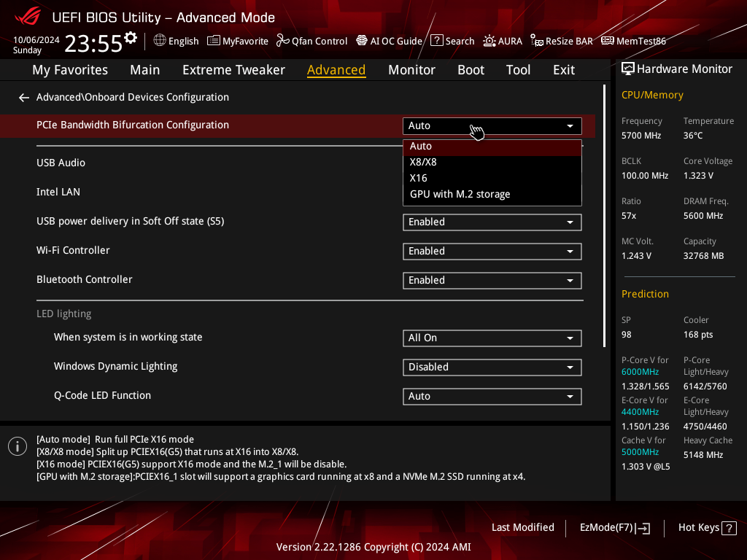The image size is (747, 560).
Task: Click USB power delivery in Soft Off label
Action: (130, 222)
